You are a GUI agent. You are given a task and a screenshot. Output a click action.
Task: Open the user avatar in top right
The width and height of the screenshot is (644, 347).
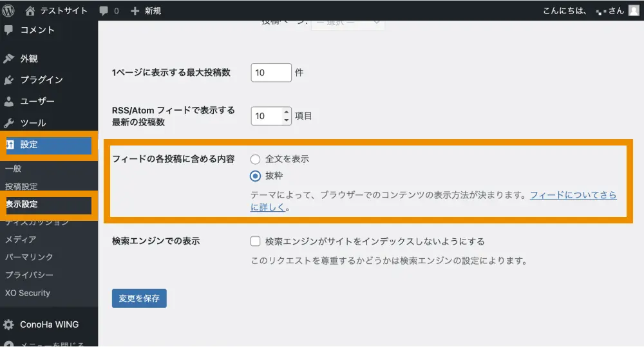click(x=634, y=10)
